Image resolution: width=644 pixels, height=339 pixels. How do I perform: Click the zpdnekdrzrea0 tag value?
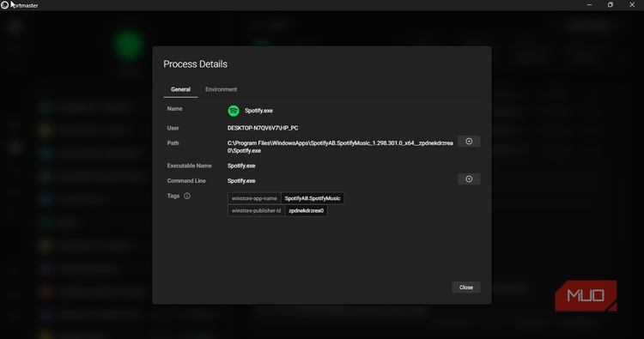coord(306,210)
